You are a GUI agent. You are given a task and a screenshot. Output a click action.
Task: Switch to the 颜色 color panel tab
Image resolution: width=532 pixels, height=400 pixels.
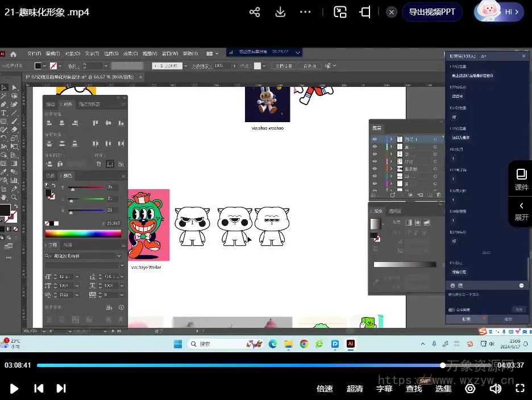click(68, 176)
